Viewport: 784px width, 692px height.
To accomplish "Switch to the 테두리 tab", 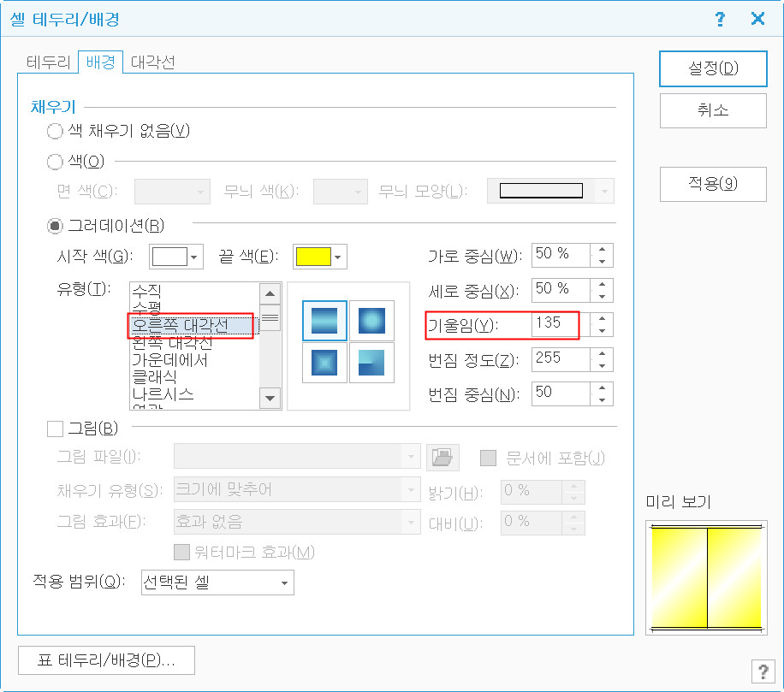I will point(48,62).
